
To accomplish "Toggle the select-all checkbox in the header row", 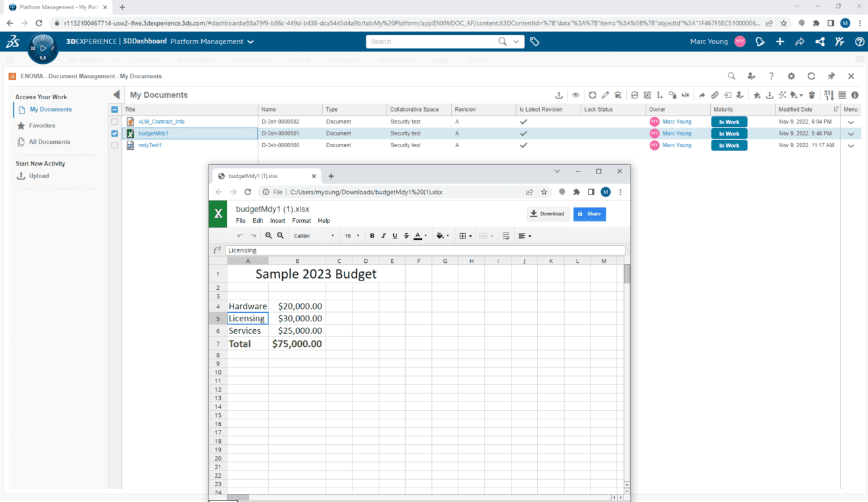I will (114, 109).
